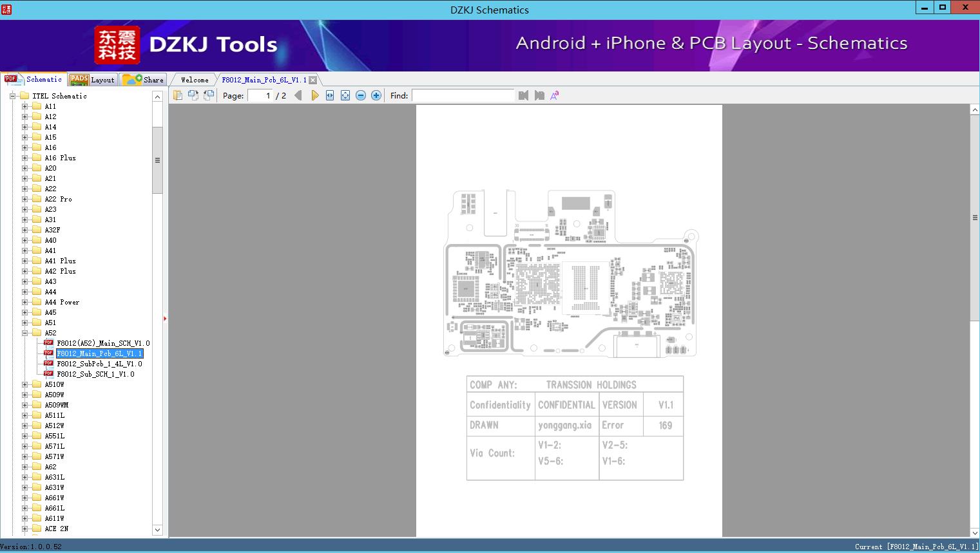Toggle match case search icon

tap(555, 95)
